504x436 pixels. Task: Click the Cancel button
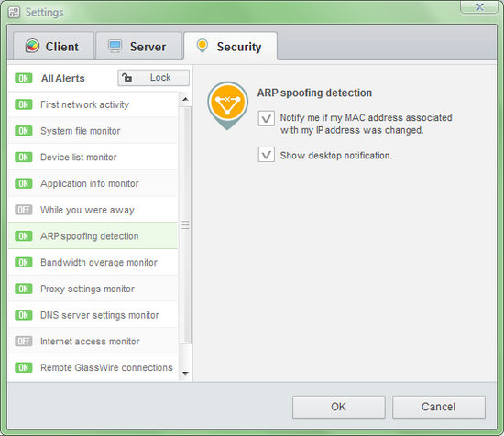tap(438, 407)
